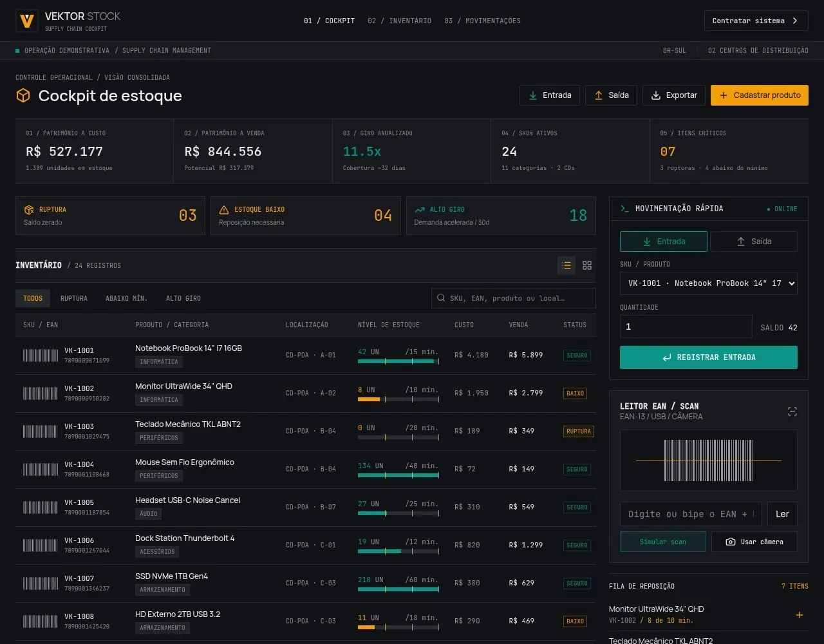Viewport: 824px width, 644px height.
Task: Open the 01 / Cockpit nav tab
Action: (x=329, y=21)
